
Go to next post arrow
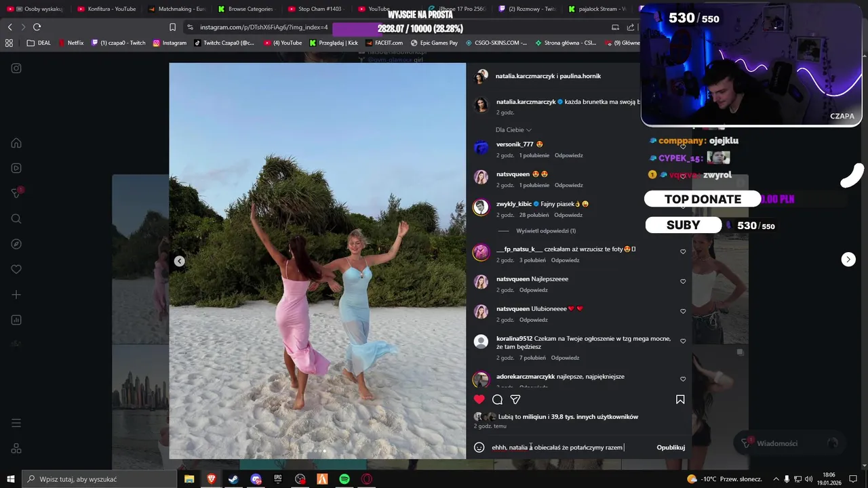click(848, 260)
